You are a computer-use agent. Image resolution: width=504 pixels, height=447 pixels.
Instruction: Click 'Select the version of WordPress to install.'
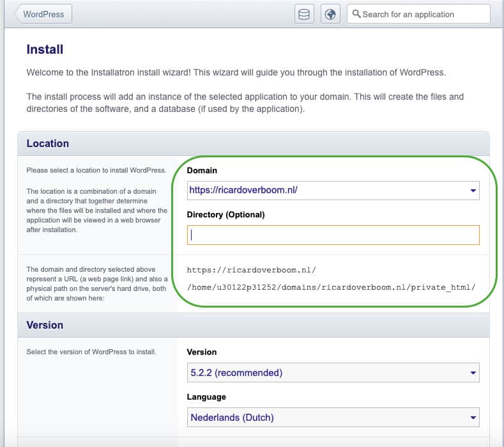pyautogui.click(x=91, y=352)
